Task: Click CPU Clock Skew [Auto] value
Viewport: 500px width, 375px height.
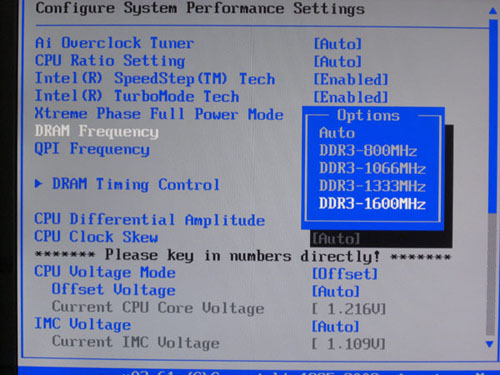Action: 336,239
